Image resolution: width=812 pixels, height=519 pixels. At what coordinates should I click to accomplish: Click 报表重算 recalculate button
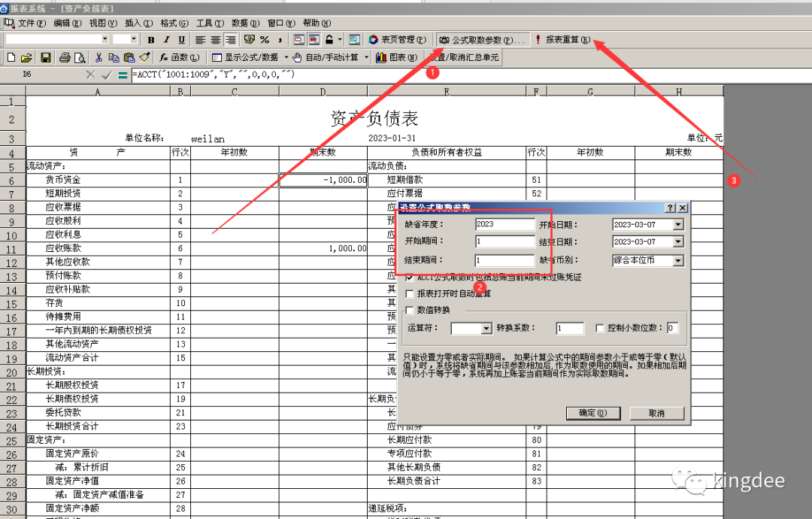[563, 40]
